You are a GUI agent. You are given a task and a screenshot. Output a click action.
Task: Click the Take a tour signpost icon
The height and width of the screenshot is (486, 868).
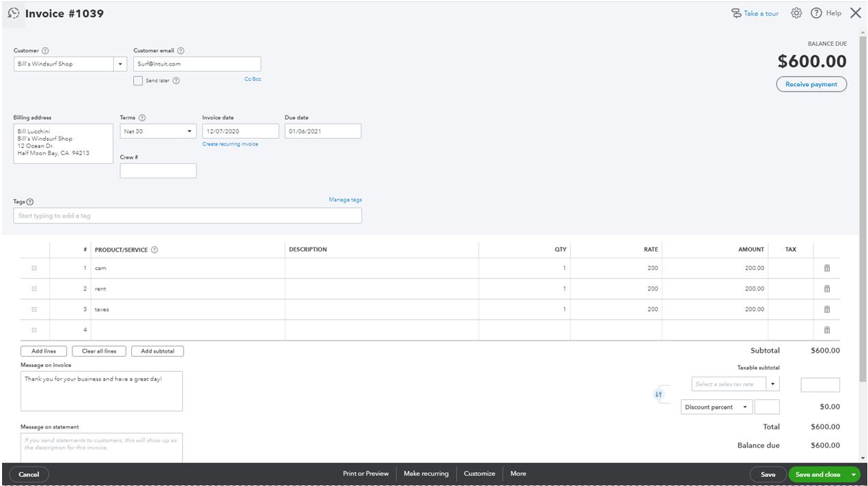737,13
